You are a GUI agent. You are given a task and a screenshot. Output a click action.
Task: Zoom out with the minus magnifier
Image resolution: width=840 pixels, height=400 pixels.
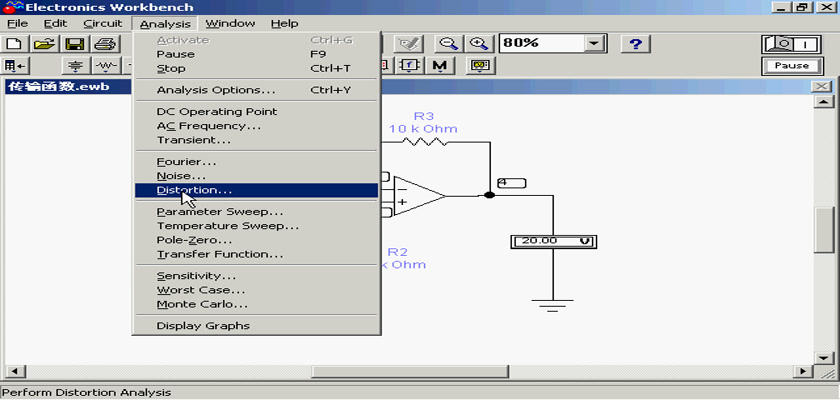448,44
